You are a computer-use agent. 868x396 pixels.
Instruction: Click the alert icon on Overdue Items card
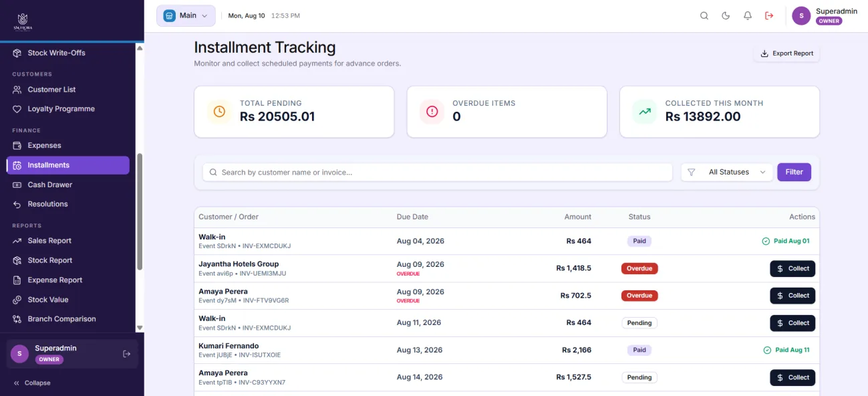432,112
